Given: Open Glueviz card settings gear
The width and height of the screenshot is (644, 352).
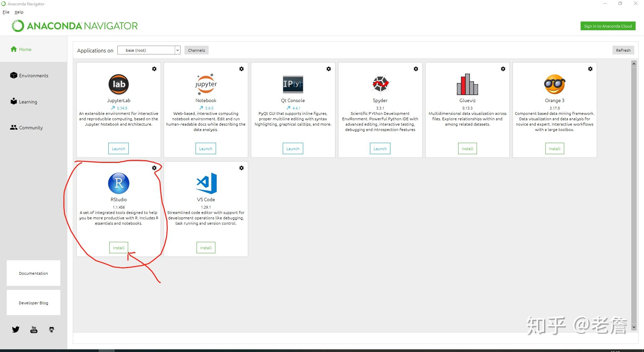Looking at the screenshot, I should [x=503, y=69].
